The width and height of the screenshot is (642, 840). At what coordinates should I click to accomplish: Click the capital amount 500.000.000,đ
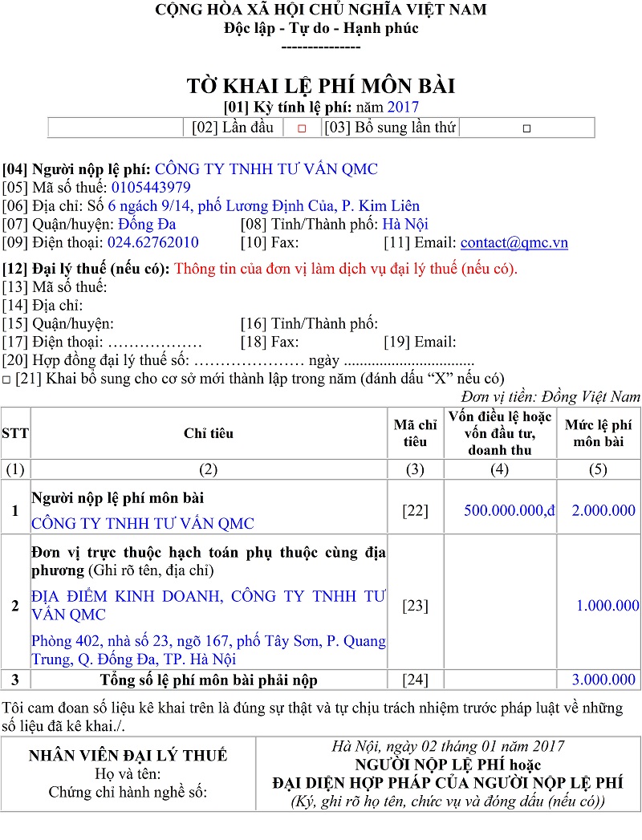point(509,510)
